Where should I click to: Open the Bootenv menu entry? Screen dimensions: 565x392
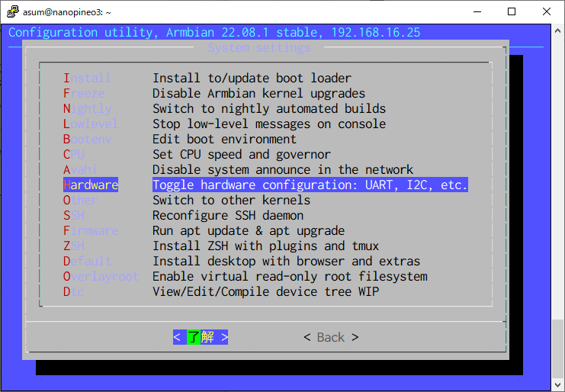(x=87, y=139)
